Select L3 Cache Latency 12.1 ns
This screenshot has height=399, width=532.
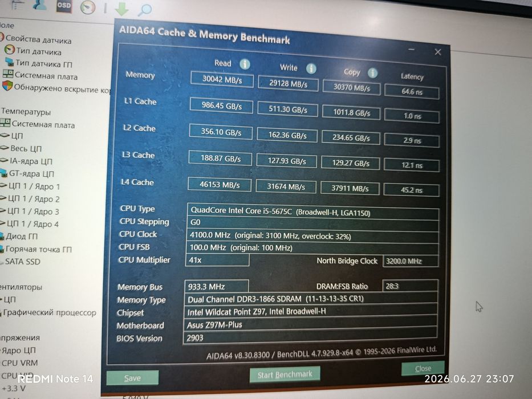click(x=412, y=165)
